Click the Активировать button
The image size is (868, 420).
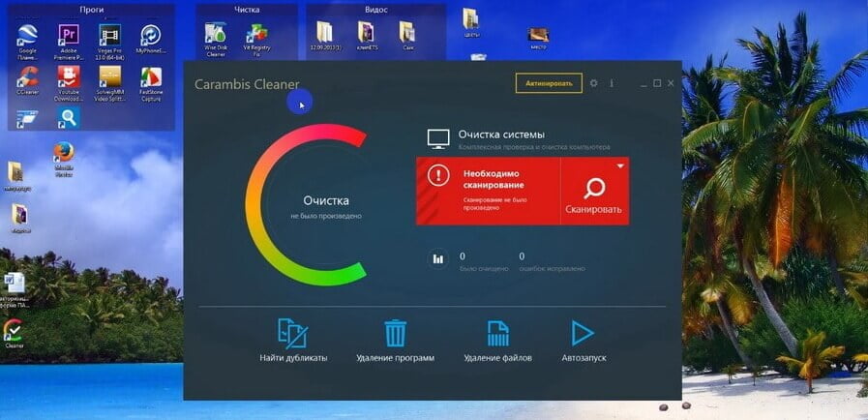pyautogui.click(x=549, y=83)
